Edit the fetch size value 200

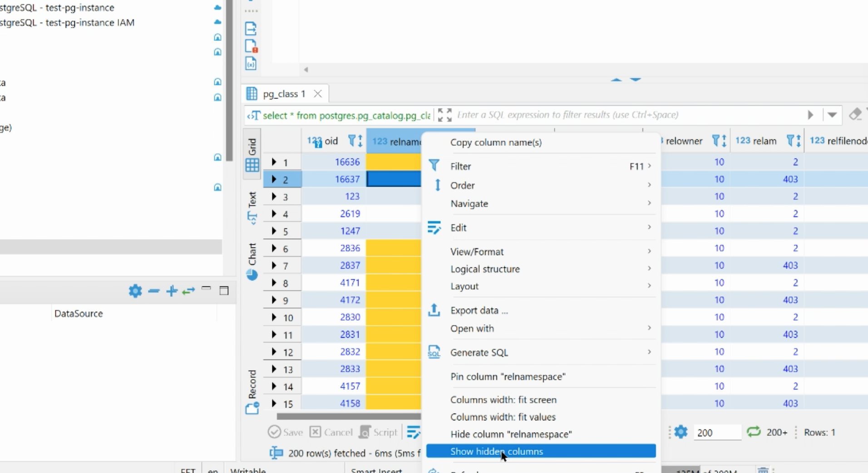pos(717,432)
